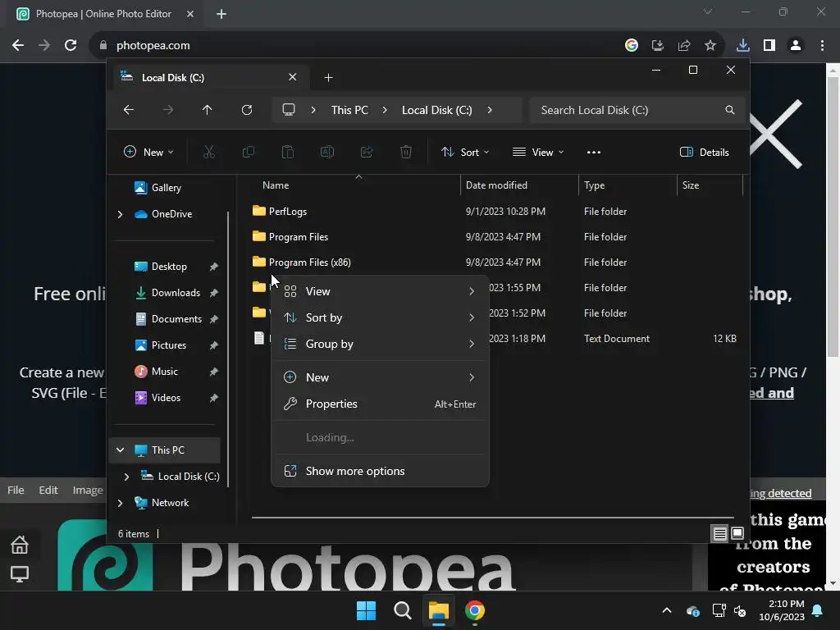Open Chrome downloads icon

[x=742, y=45]
